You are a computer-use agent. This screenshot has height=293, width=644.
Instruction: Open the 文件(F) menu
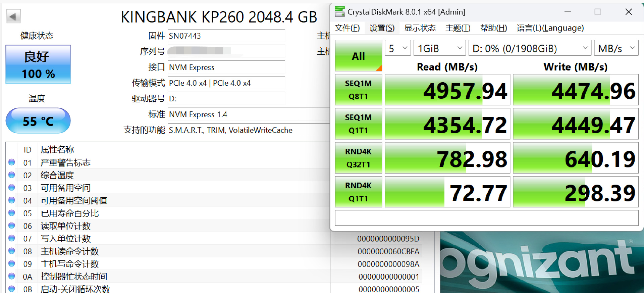coord(347,28)
